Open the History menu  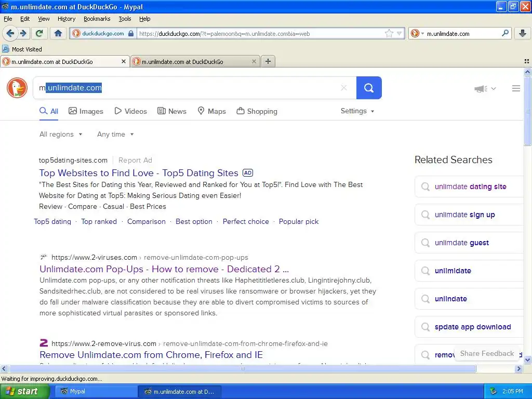click(x=66, y=19)
